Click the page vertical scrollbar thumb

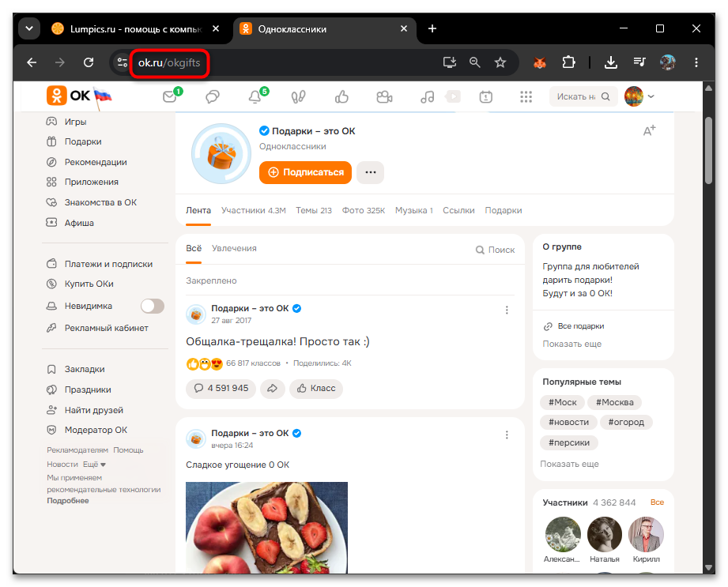click(708, 150)
